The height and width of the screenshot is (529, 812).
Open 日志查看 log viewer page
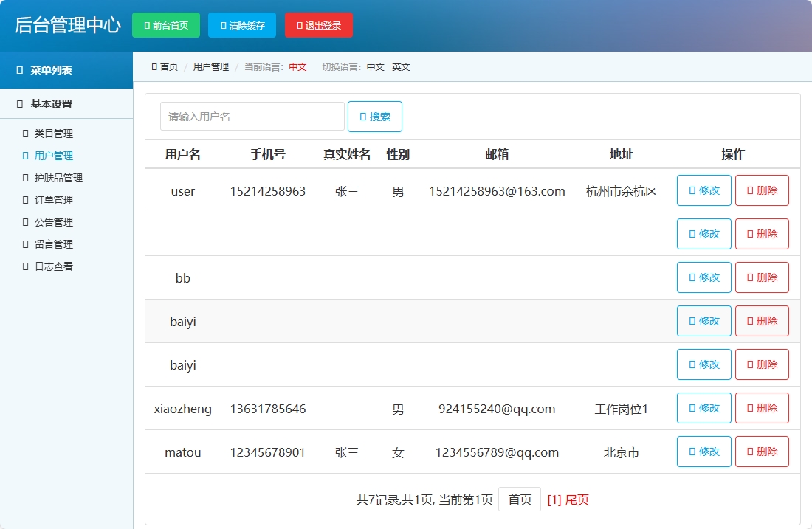tap(48, 266)
